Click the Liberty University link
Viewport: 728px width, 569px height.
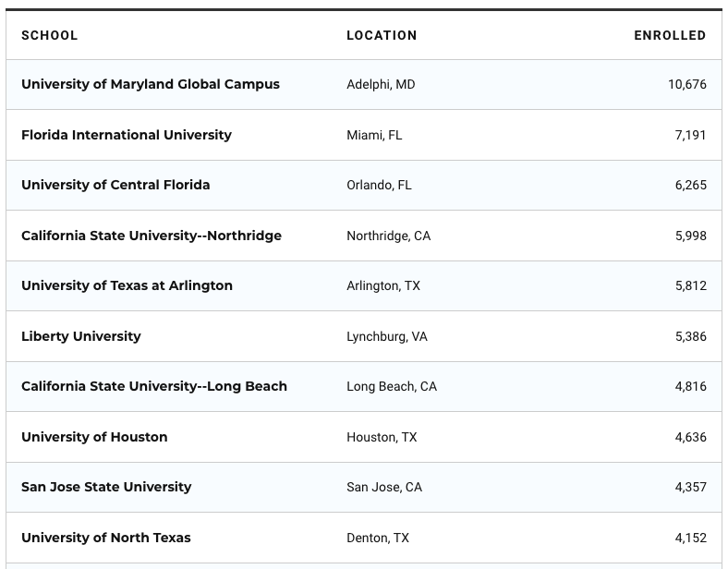click(x=80, y=336)
